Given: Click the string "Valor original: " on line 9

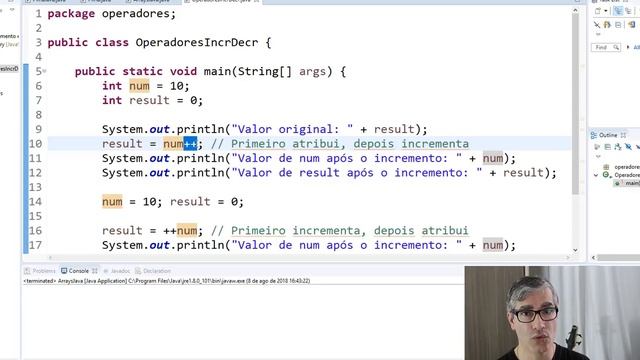Looking at the screenshot, I should click(x=292, y=129).
